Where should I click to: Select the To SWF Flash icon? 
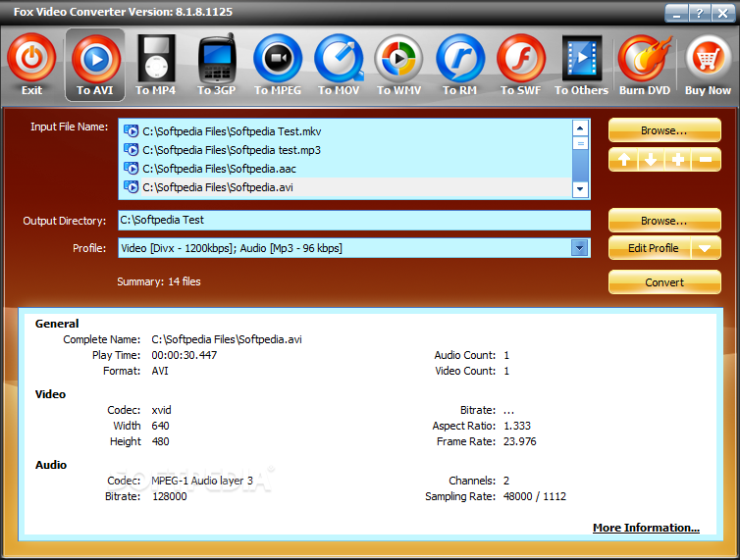(521, 58)
